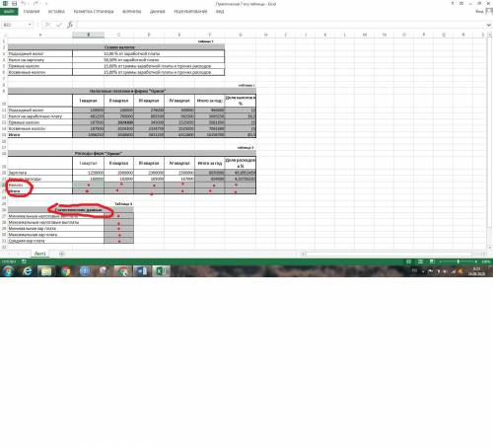Add a new sheet with the plus icon
This screenshot has height=448, width=493.
pyautogui.click(x=61, y=254)
